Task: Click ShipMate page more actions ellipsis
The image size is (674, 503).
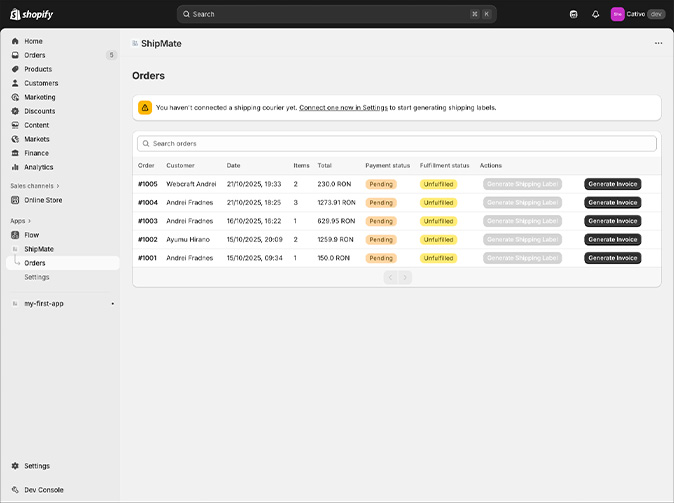Action: 658,43
